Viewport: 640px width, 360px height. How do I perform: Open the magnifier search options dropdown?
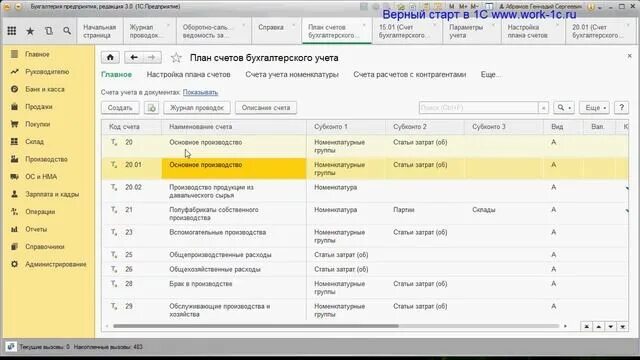click(x=564, y=108)
